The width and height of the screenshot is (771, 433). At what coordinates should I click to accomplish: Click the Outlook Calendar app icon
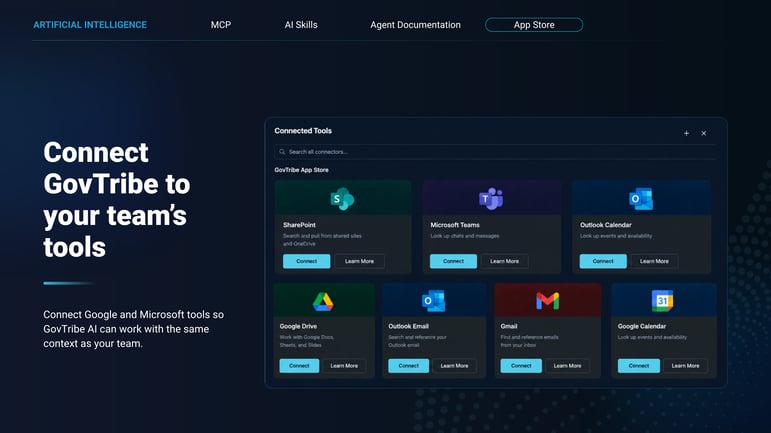(641, 199)
